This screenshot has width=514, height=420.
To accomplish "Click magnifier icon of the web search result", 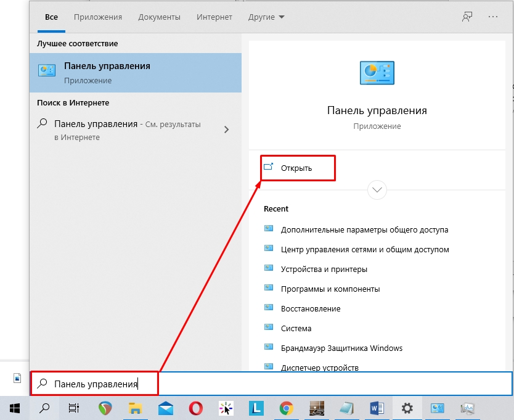I will tap(43, 123).
